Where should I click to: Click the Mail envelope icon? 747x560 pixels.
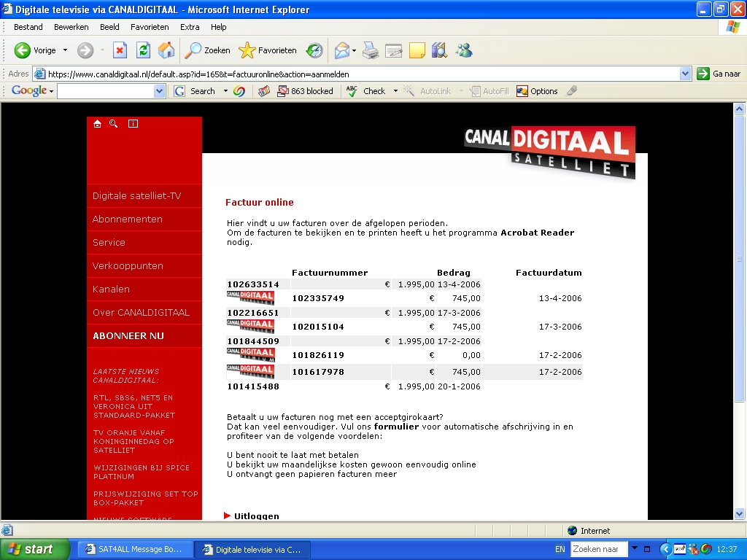(x=341, y=50)
